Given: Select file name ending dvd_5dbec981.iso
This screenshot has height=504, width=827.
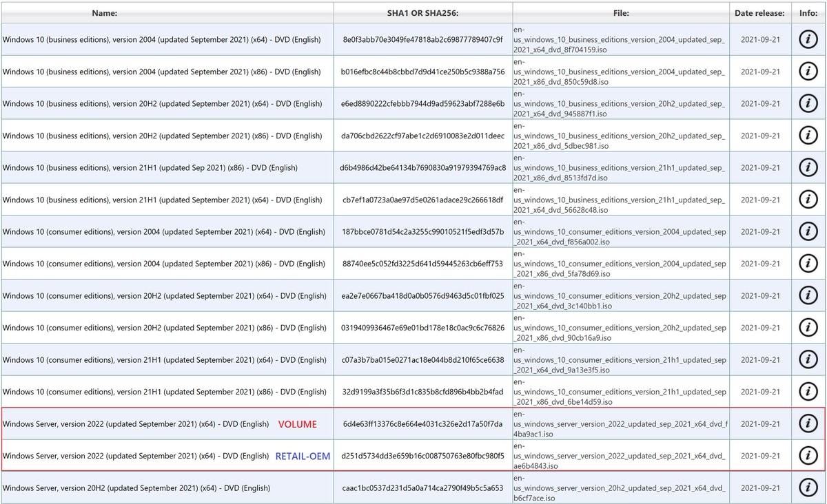Looking at the screenshot, I should tap(620, 136).
